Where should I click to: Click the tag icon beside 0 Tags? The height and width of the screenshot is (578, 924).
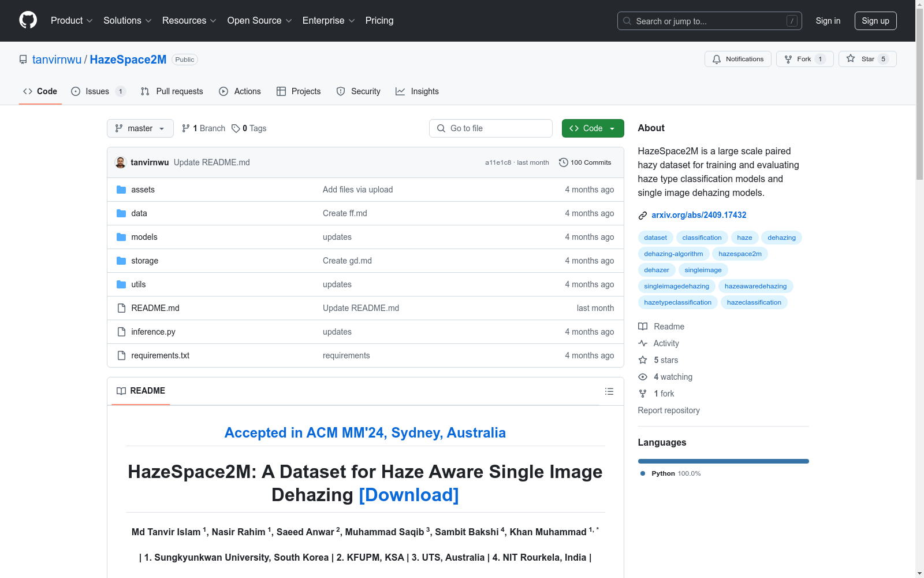(236, 128)
